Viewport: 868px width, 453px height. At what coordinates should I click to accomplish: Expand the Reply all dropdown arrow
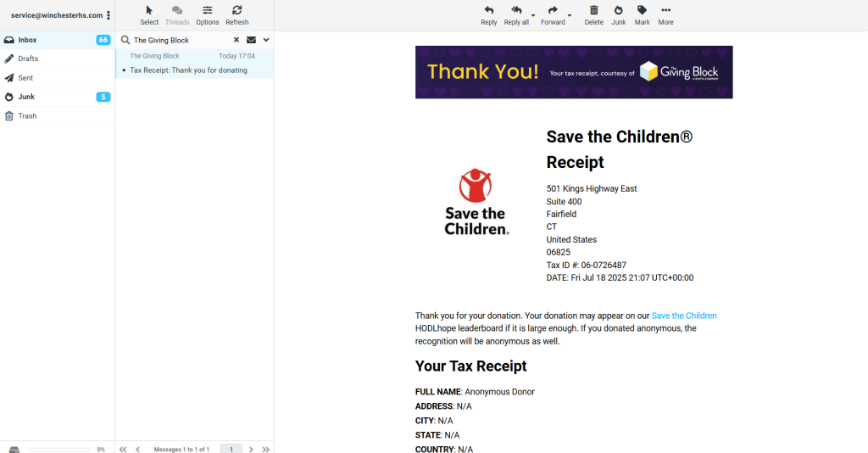[533, 15]
